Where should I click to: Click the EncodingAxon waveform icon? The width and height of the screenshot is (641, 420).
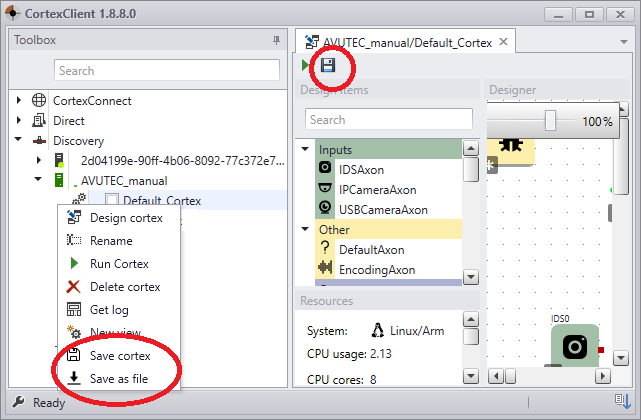pos(325,267)
